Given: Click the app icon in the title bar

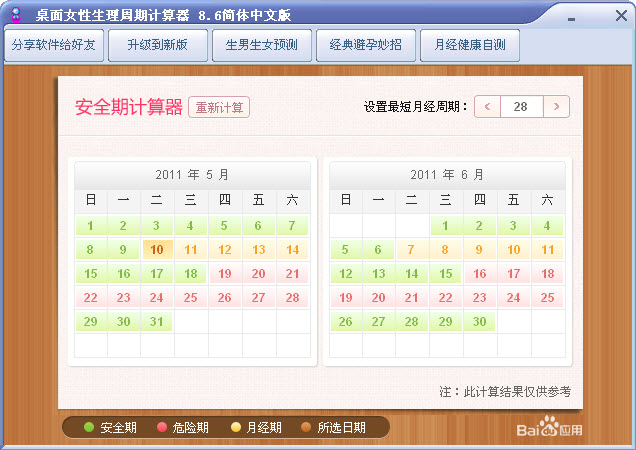Looking at the screenshot, I should click(x=16, y=15).
